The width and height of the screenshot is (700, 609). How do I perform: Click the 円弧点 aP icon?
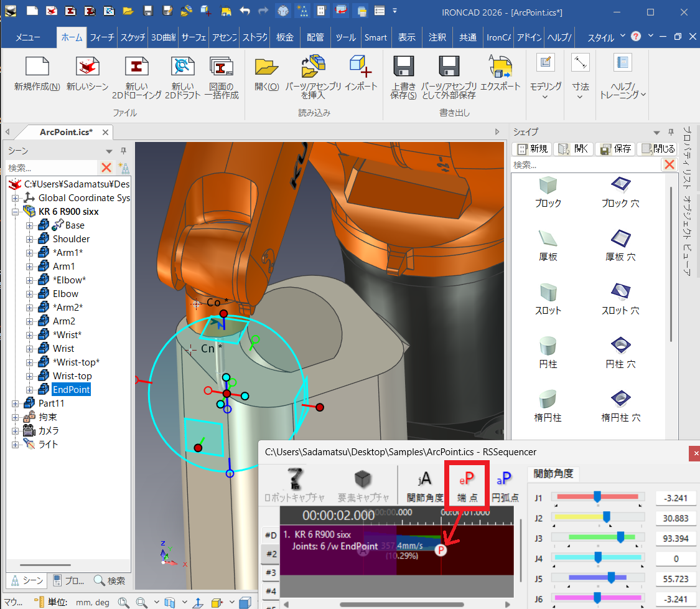pyautogui.click(x=504, y=478)
